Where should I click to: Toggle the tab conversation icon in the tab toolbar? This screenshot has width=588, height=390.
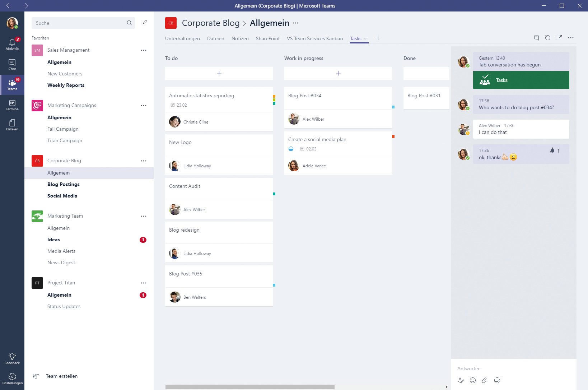(x=536, y=38)
